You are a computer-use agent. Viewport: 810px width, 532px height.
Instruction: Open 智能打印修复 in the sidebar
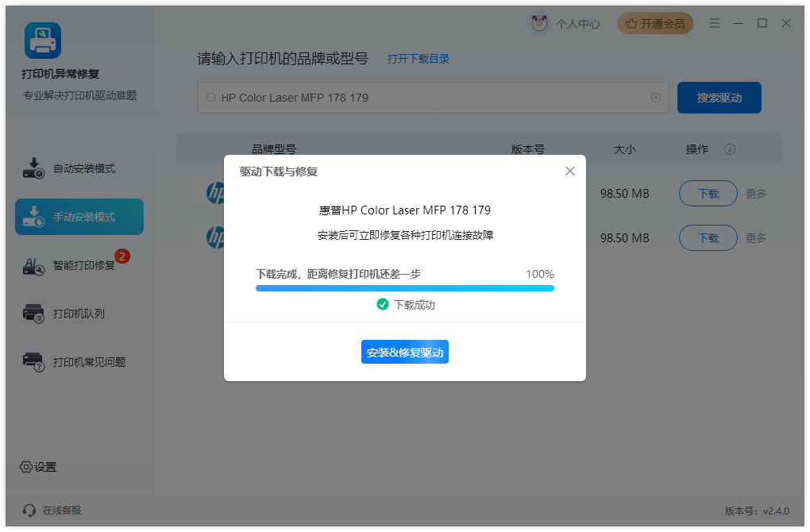click(x=79, y=265)
